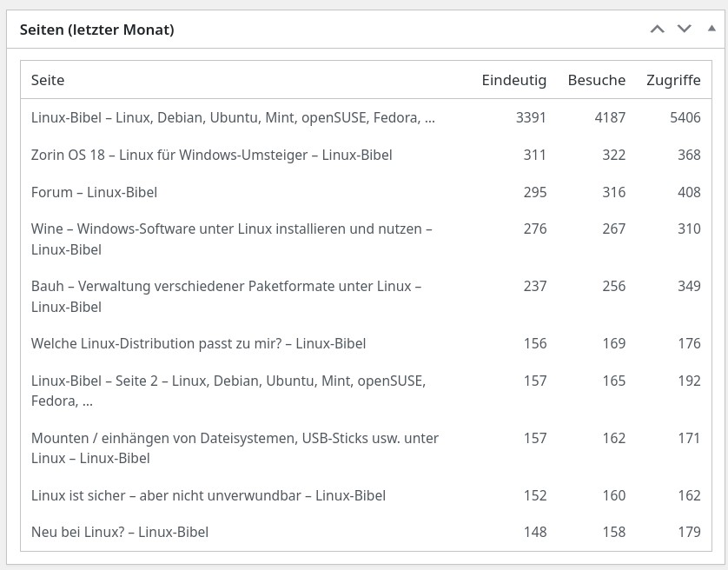Select 'Welche Linux-Distribution passt zu mir?' row
Viewport: 728px width, 570px height.
pyautogui.click(x=198, y=343)
